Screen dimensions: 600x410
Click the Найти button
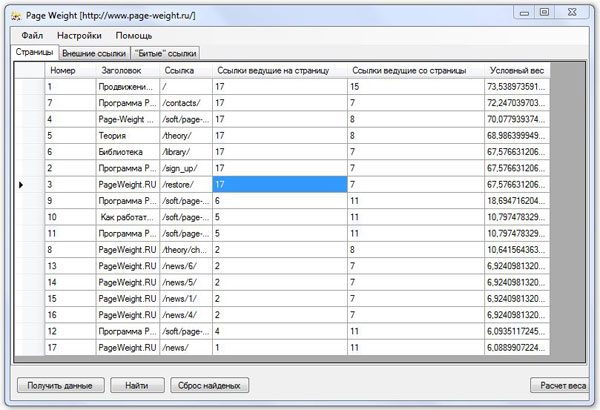coord(137,384)
